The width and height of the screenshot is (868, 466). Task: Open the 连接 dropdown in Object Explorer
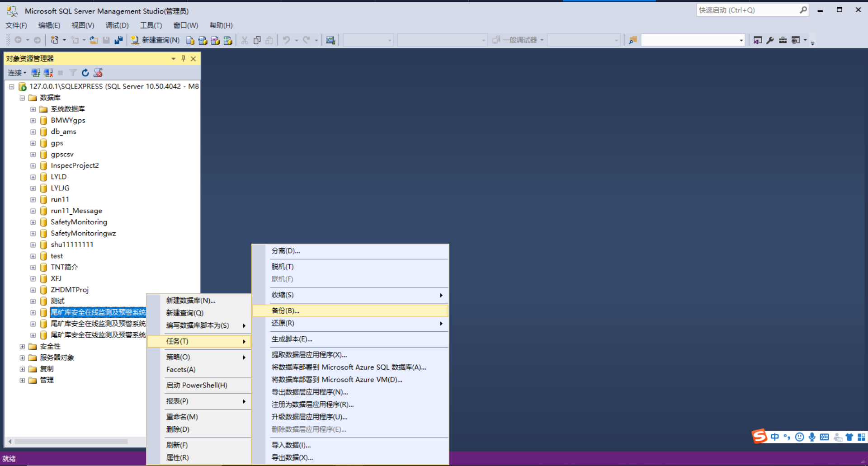(17, 73)
